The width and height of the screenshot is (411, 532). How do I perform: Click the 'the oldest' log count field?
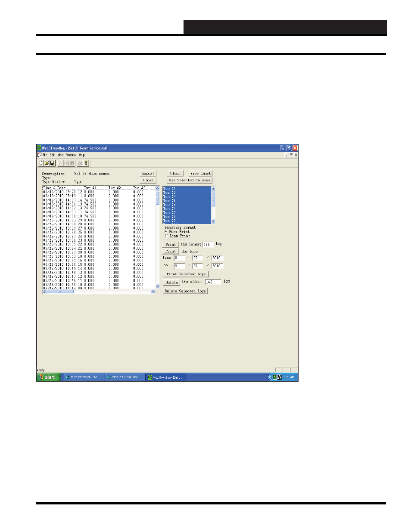pos(213,282)
